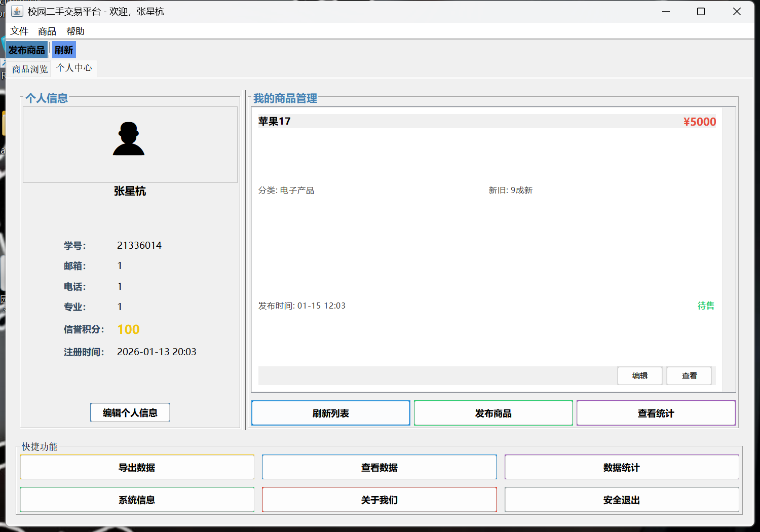Click 发布商品 button under product list
Image resolution: width=760 pixels, height=532 pixels.
(493, 413)
